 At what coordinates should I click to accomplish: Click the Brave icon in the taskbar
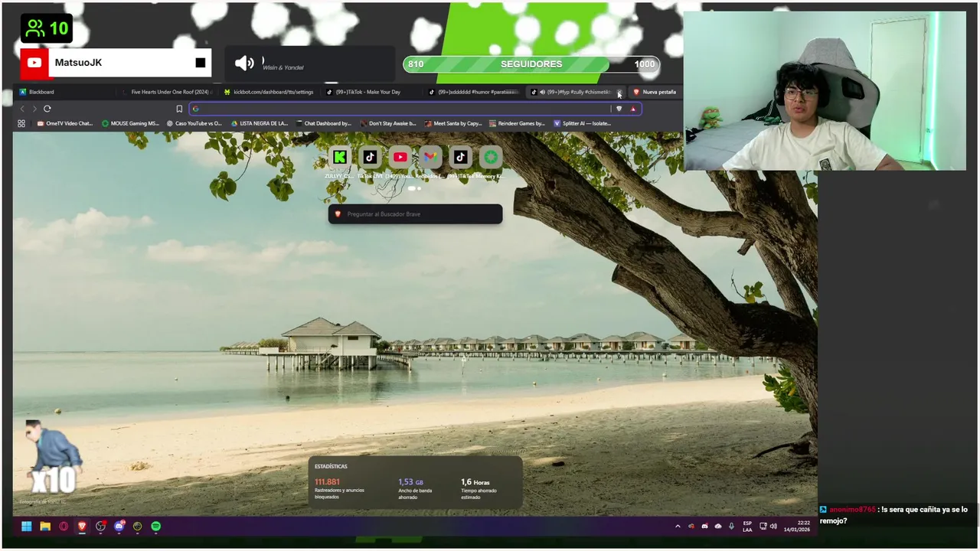[82, 527]
